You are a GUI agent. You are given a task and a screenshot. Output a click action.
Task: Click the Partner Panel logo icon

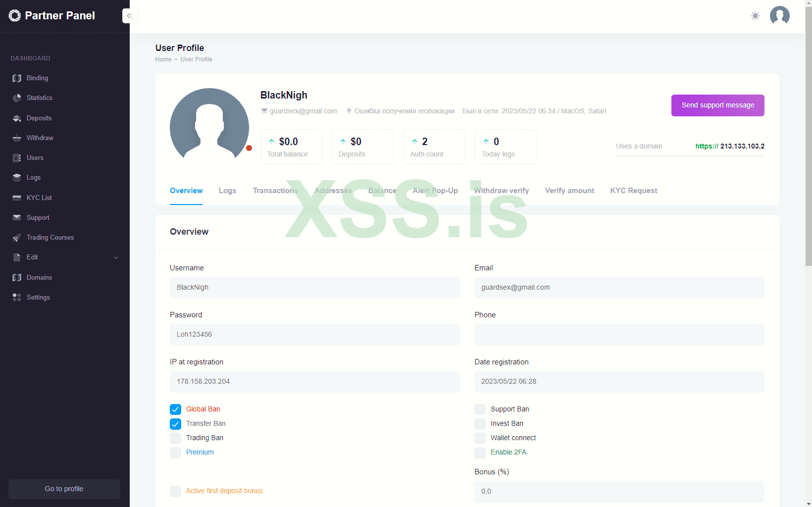15,16
